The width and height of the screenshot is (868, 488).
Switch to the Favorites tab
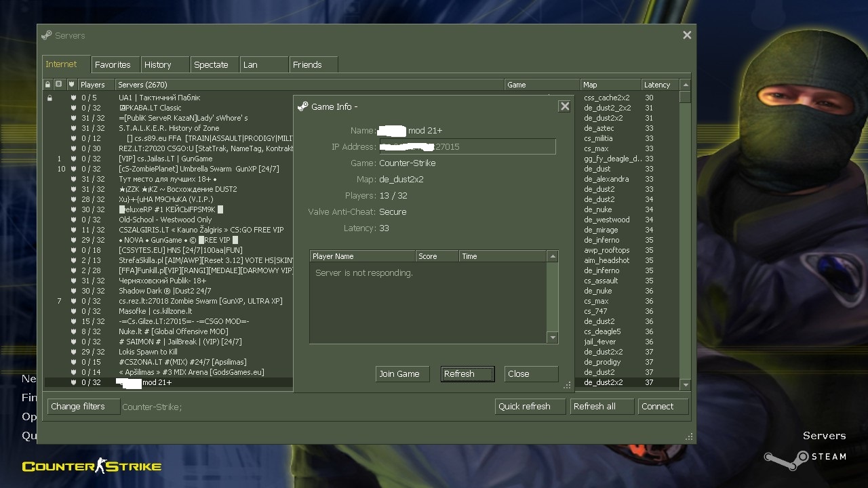[x=113, y=65]
